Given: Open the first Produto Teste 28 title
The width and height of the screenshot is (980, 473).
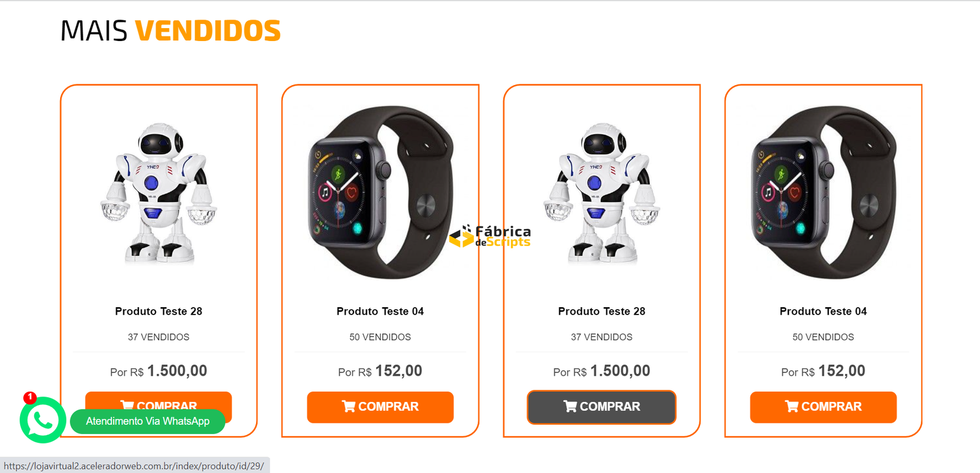Looking at the screenshot, I should (x=159, y=311).
